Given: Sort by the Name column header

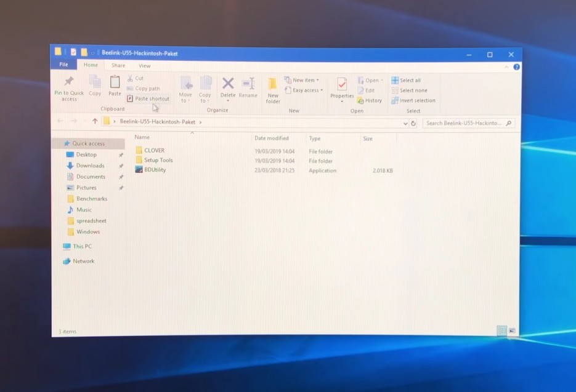Looking at the screenshot, I should pos(142,137).
